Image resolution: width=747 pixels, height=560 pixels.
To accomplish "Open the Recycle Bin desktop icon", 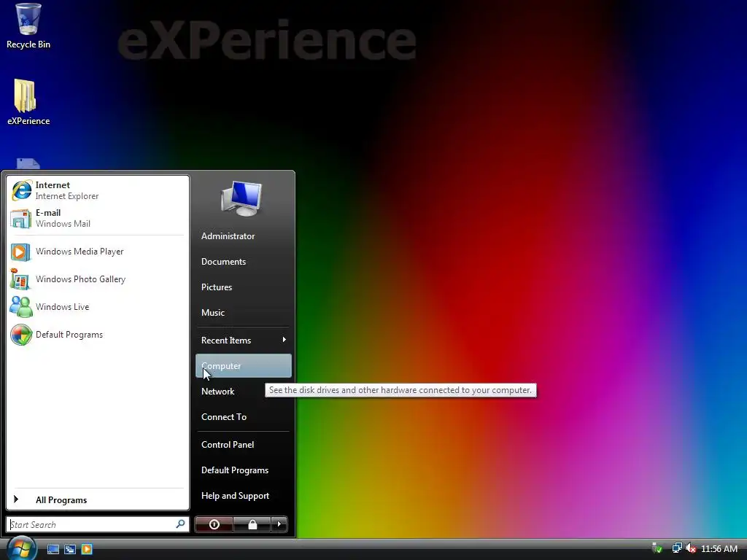I will point(28,26).
